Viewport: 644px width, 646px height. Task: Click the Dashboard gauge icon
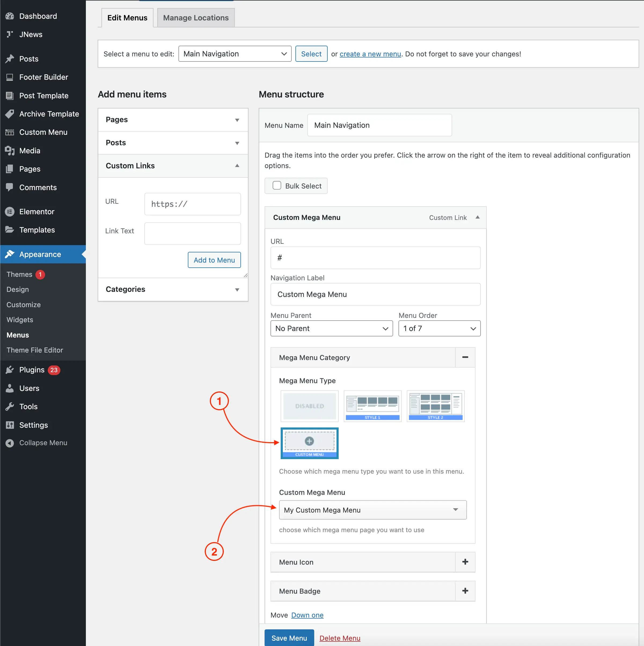tap(10, 16)
